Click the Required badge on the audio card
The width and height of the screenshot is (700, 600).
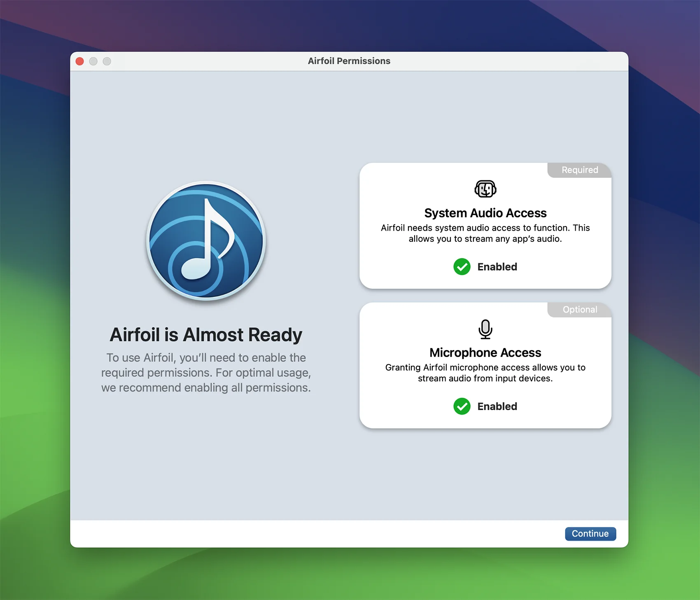579,170
